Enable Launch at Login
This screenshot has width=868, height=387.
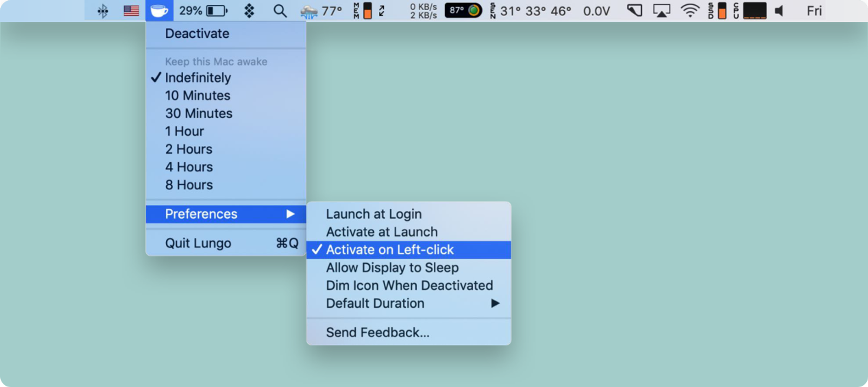[373, 214]
